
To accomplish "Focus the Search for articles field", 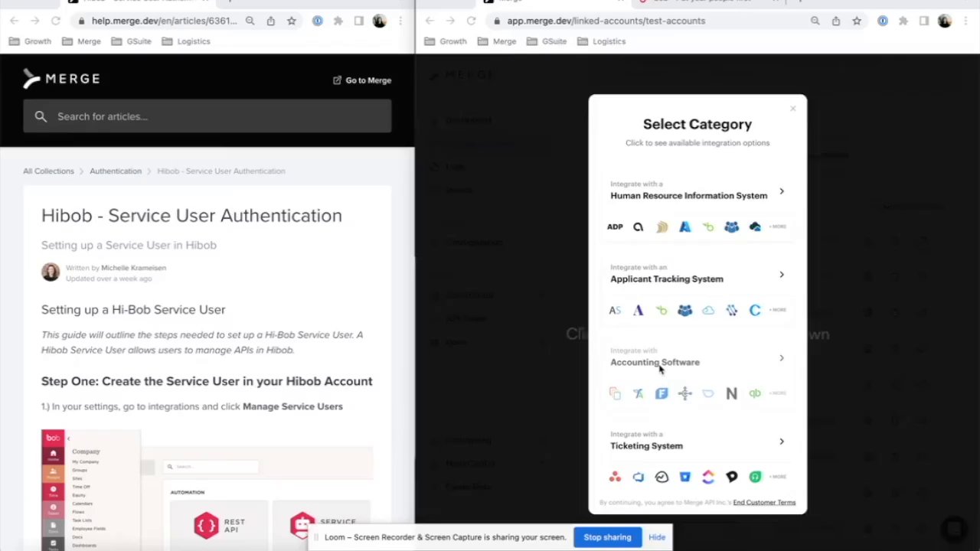I will 207,116.
